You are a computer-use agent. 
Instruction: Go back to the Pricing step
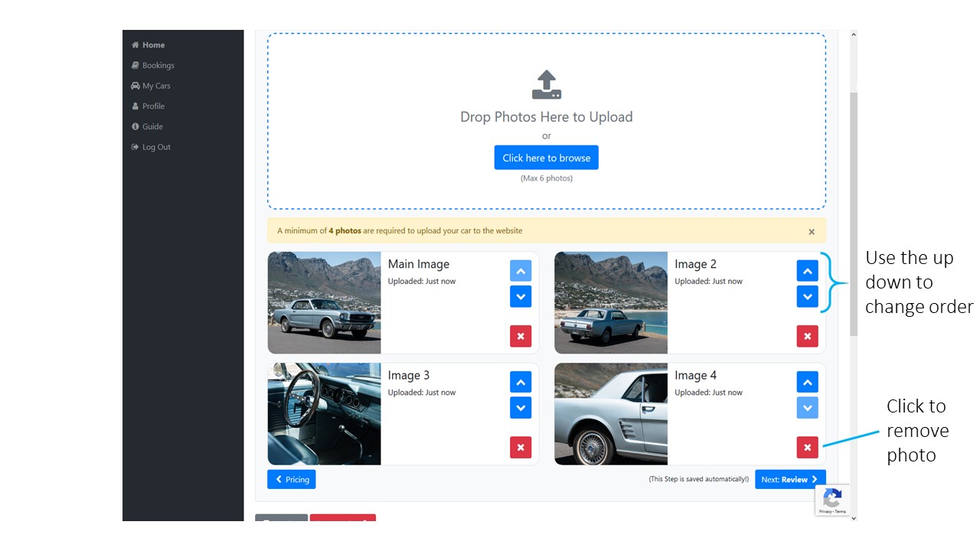click(292, 479)
